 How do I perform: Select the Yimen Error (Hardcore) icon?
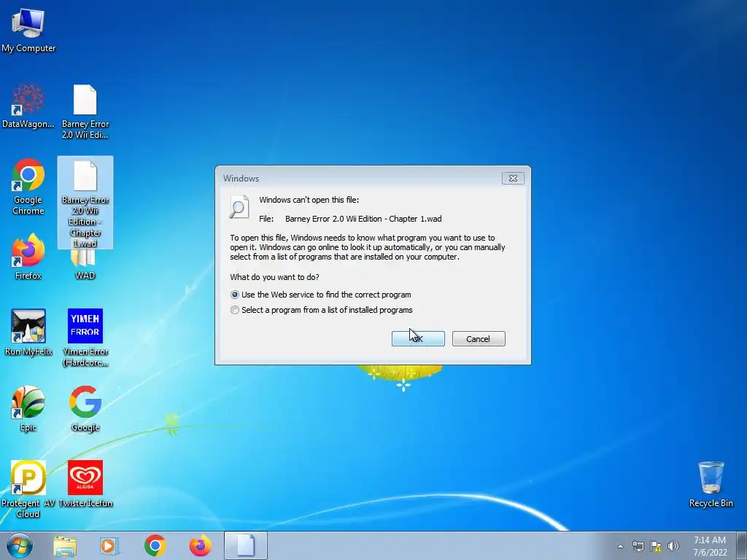coord(85,338)
